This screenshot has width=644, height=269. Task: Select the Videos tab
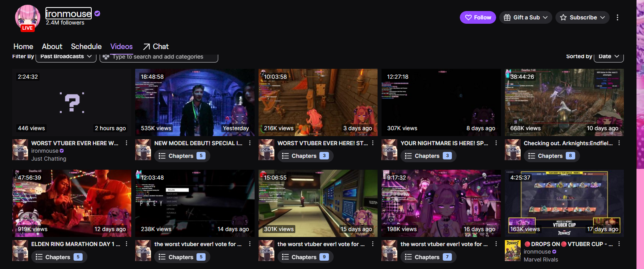(x=121, y=46)
